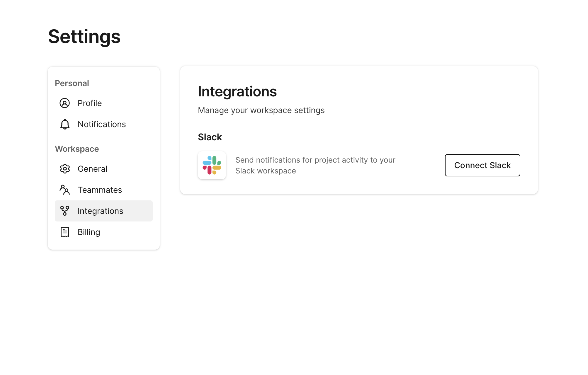This screenshot has width=588, height=375.
Task: Click the Personal sidebar section label
Action: [72, 83]
